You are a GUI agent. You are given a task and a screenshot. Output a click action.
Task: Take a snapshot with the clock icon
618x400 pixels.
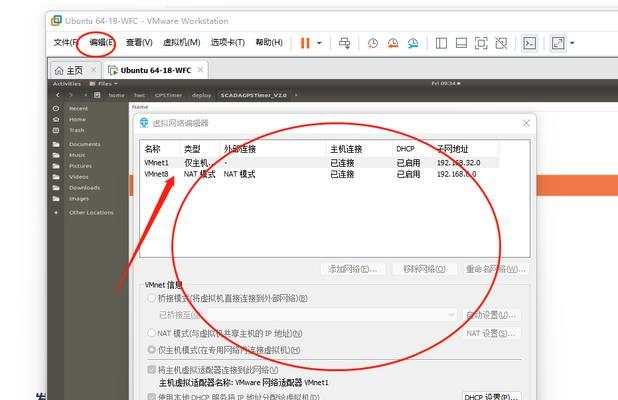[x=372, y=43]
